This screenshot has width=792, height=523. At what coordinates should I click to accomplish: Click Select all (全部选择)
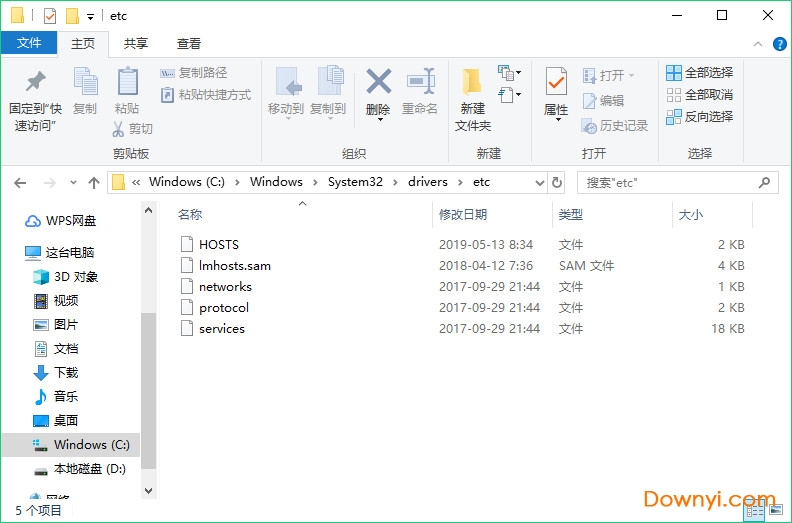700,73
